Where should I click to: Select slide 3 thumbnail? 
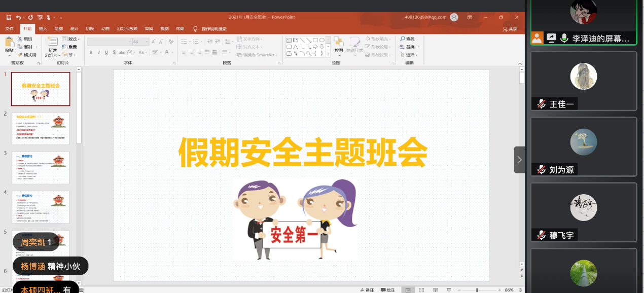41,167
